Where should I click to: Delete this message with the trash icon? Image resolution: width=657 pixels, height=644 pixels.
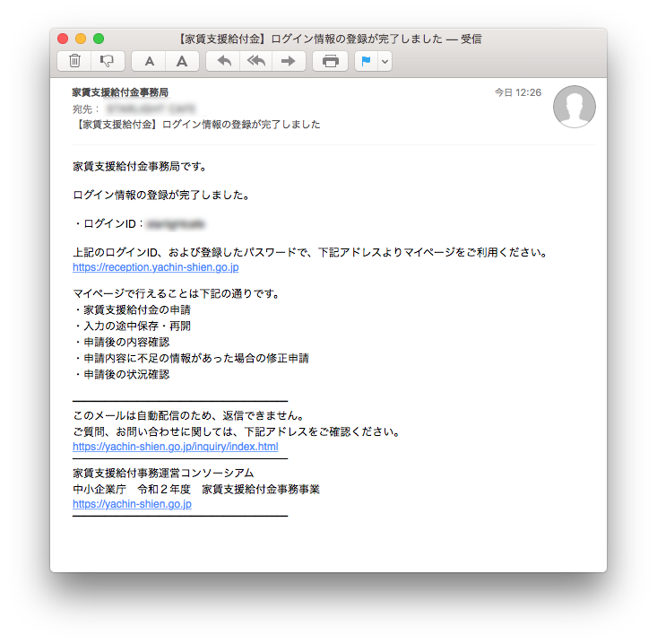pyautogui.click(x=75, y=61)
